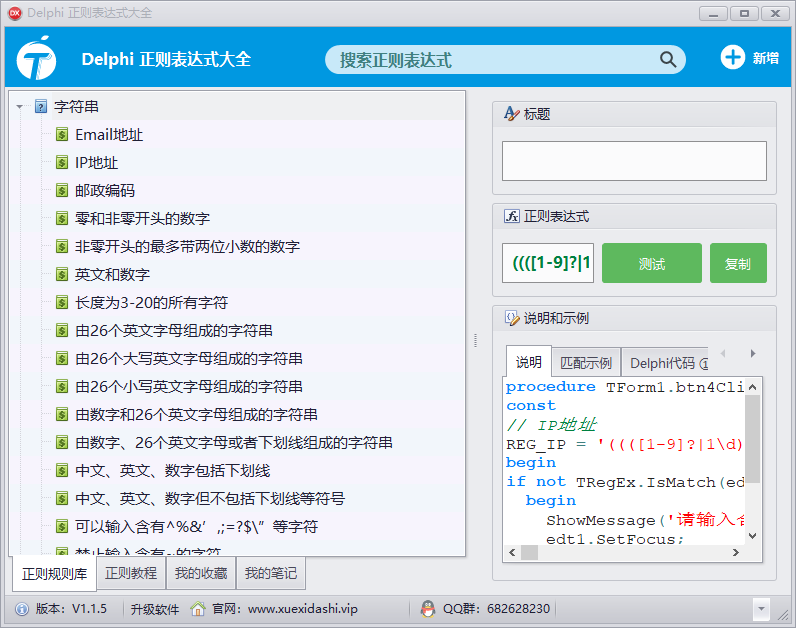Click the QQ penguin icon
This screenshot has height=628, width=796.
(428, 608)
